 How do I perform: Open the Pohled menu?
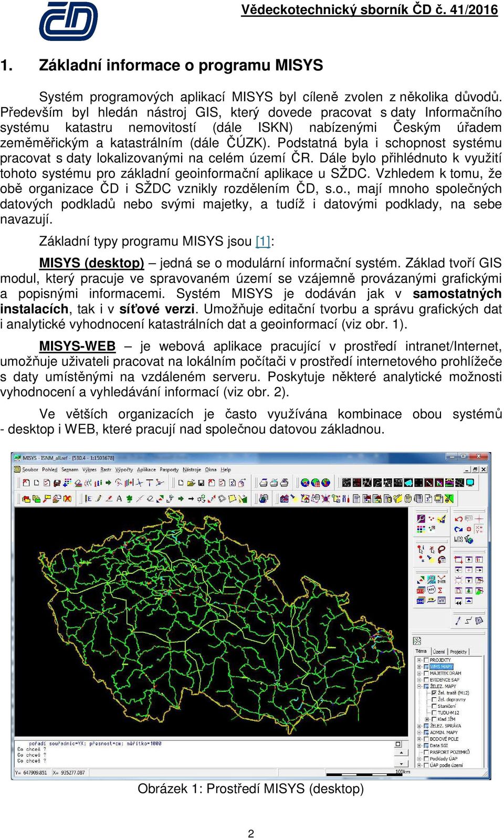tap(50, 469)
